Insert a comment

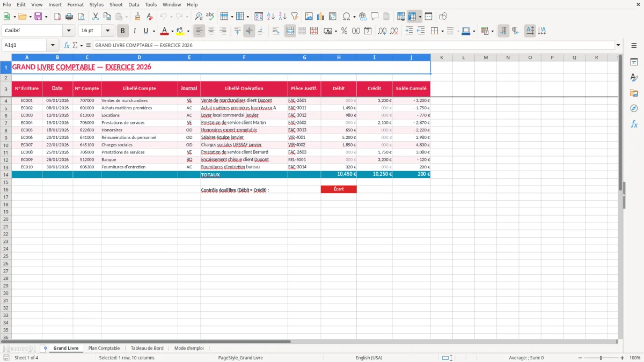[375, 17]
